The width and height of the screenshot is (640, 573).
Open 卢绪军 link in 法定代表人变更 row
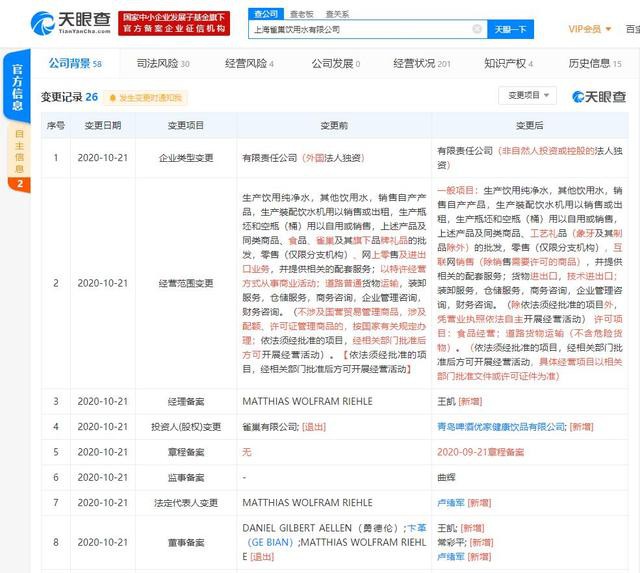point(453,502)
